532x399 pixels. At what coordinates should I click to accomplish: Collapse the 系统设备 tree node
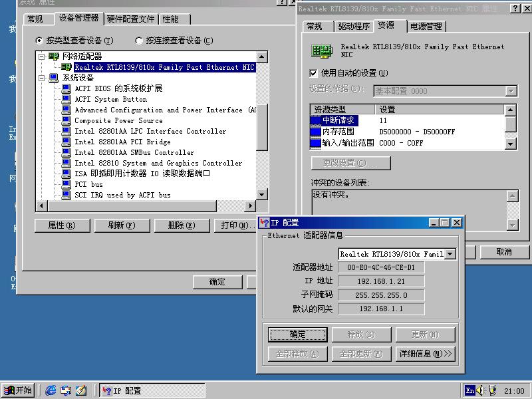coord(41,78)
